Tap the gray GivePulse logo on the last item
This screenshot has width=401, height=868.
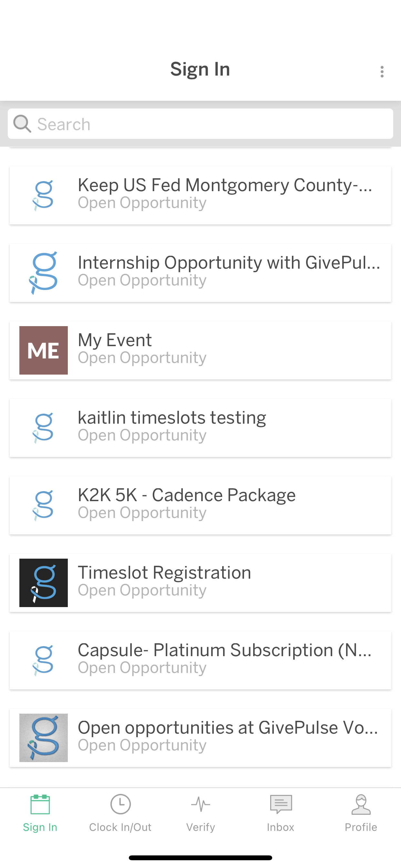(44, 738)
